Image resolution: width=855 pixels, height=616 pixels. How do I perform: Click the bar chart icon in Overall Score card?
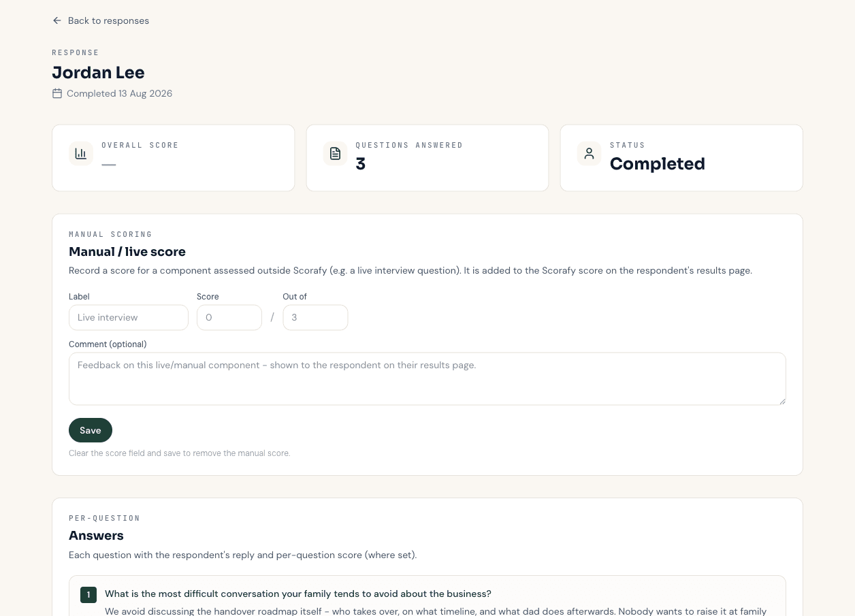(x=81, y=153)
